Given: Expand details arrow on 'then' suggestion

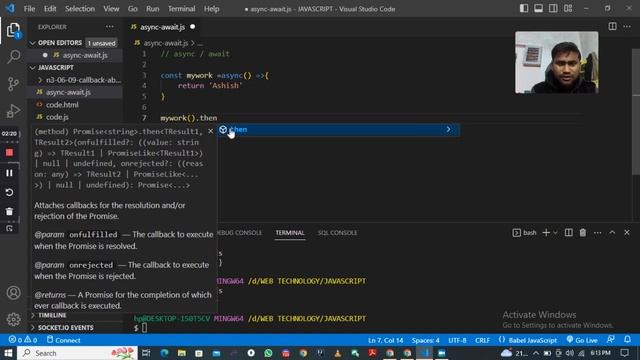Looking at the screenshot, I should [x=448, y=129].
